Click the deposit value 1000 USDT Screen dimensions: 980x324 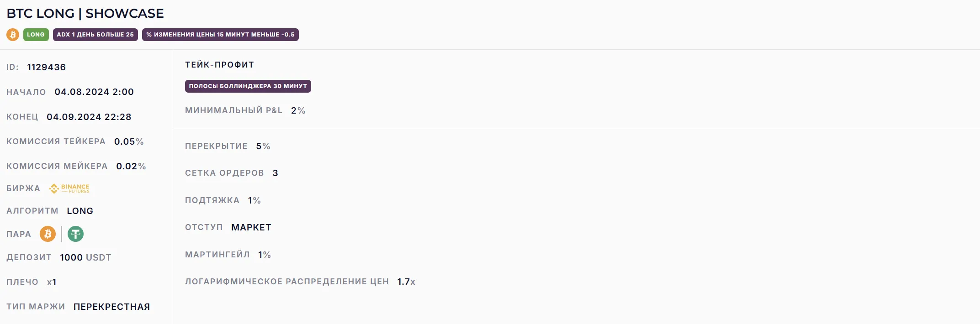[x=85, y=257]
